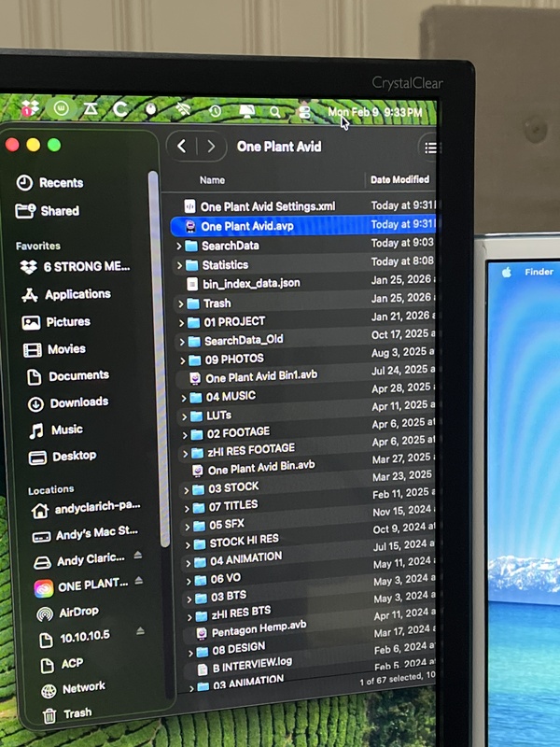Open Spotlight search magnifier in menu bar
Viewport: 560px width, 747px height.
pos(274,111)
